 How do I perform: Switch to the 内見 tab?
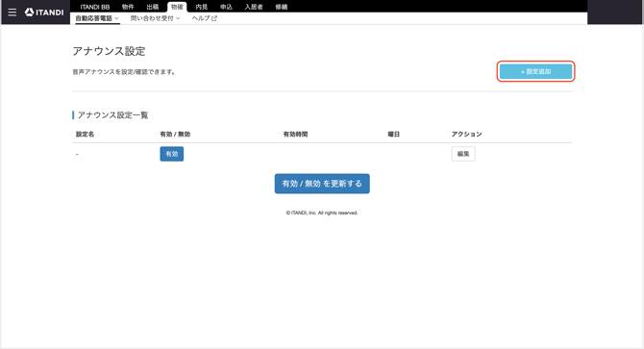tap(202, 7)
